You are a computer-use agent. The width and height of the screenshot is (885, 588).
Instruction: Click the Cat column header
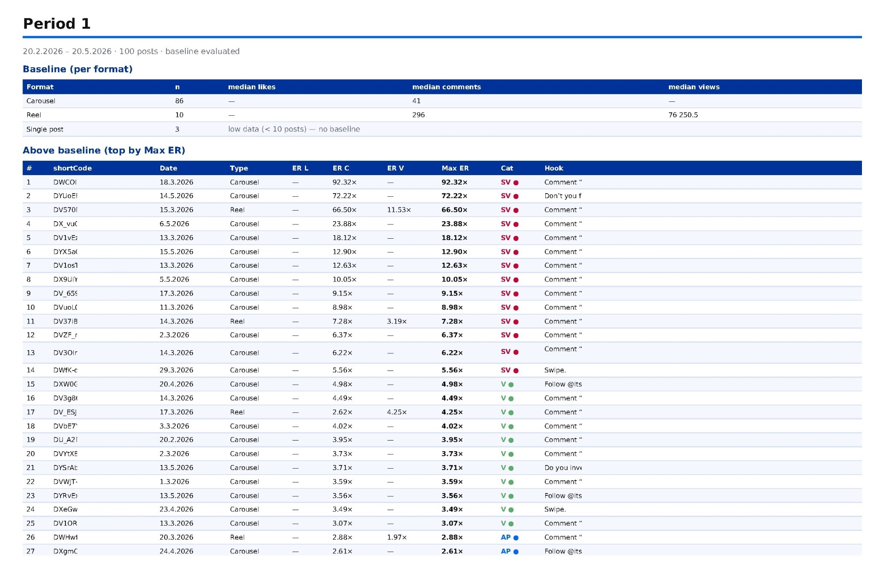(x=507, y=168)
